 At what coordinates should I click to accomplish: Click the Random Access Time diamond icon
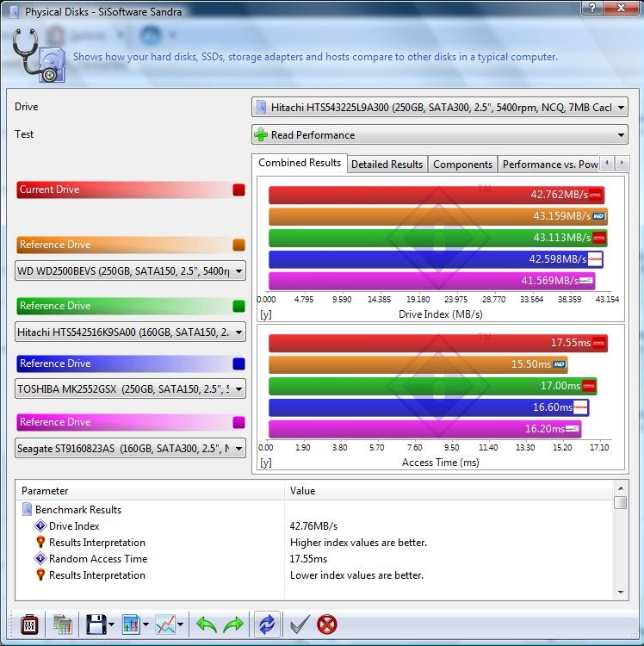[x=40, y=558]
